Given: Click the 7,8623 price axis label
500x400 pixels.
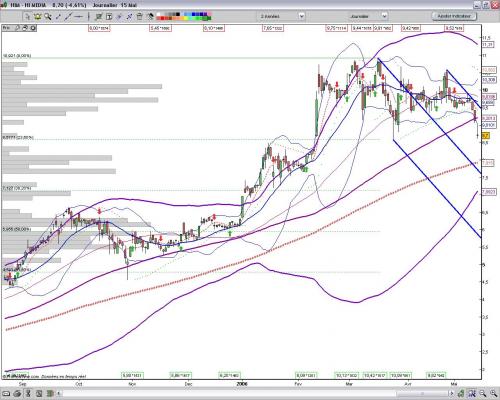Looking at the screenshot, I should pos(489,192).
